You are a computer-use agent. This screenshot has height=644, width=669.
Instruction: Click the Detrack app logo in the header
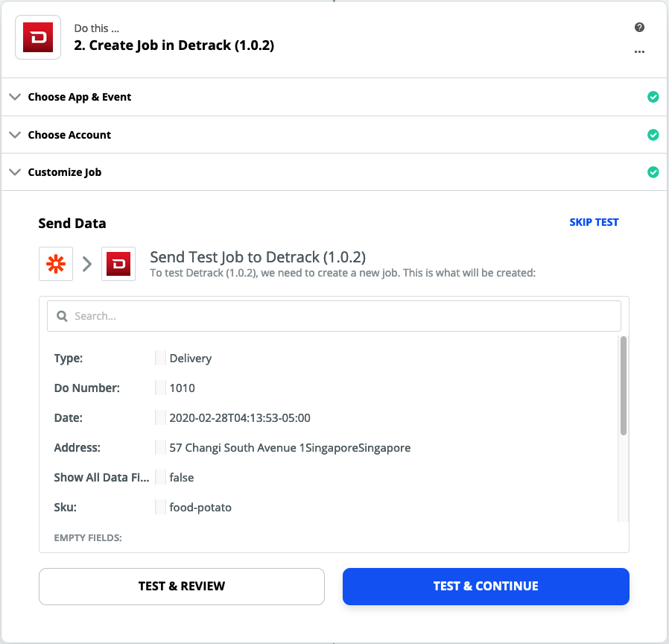[x=38, y=37]
